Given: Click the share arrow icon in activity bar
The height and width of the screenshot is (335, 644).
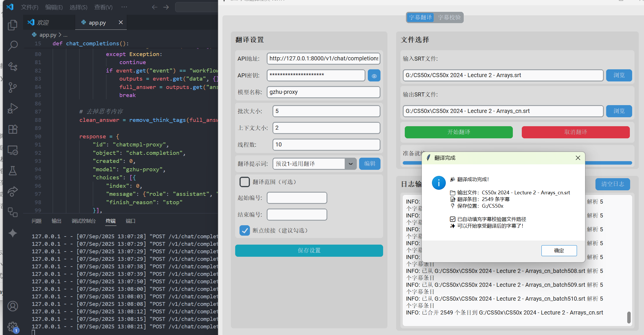Looking at the screenshot, I should 13,191.
